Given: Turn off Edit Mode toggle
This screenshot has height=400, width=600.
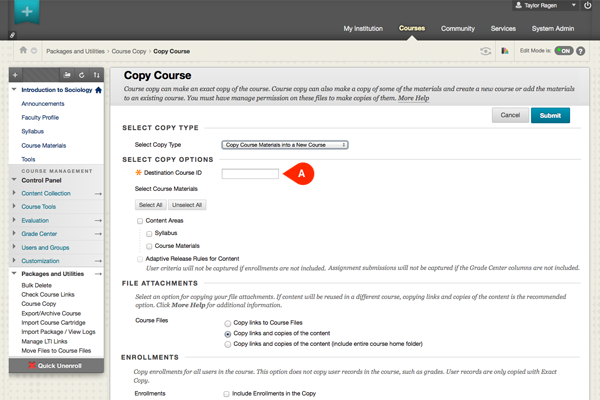Looking at the screenshot, I should (567, 49).
